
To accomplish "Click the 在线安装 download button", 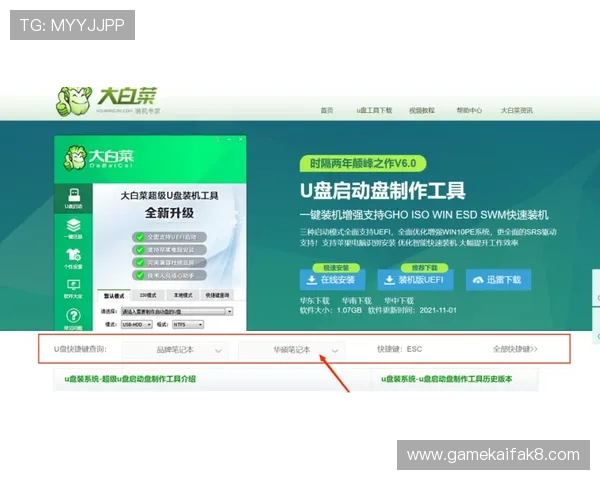I will pyautogui.click(x=332, y=280).
